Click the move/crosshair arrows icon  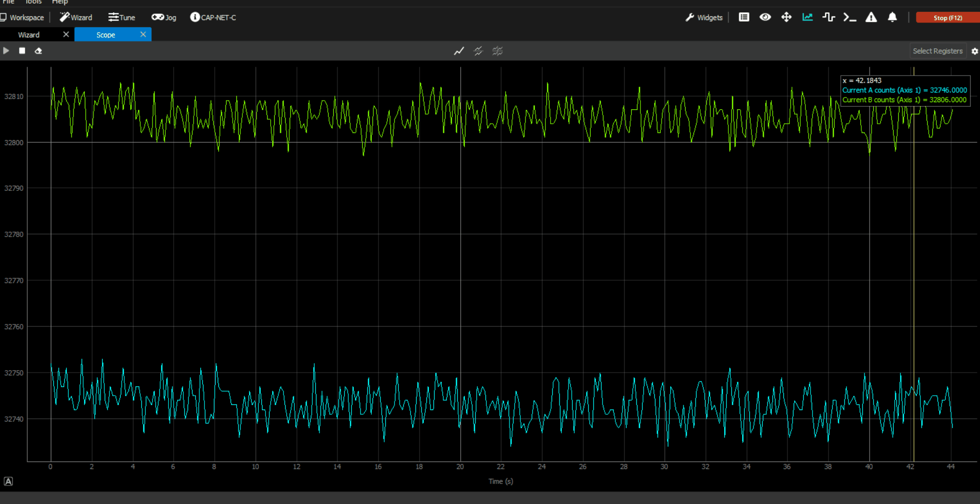pyautogui.click(x=786, y=17)
